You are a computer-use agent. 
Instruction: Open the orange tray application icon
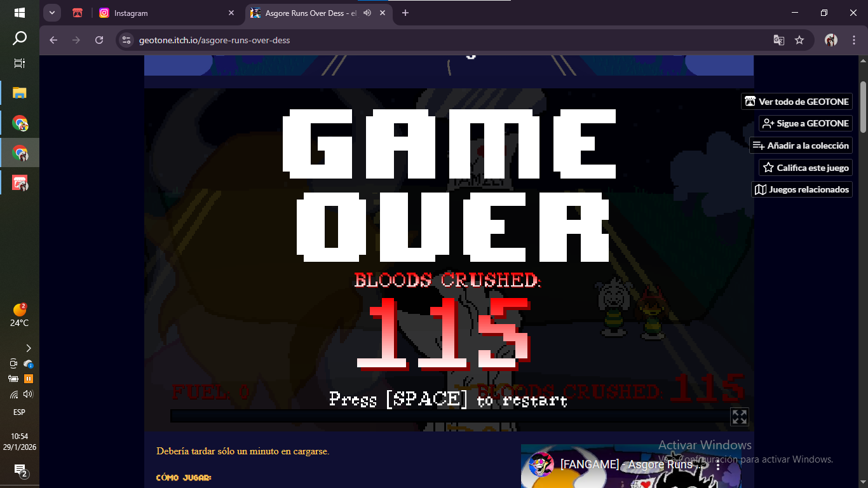pos(28,379)
